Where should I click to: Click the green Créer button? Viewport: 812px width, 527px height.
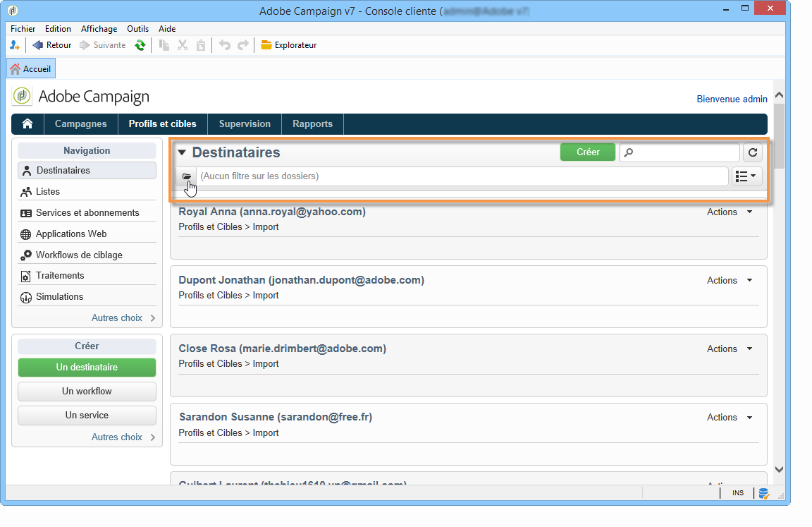pyautogui.click(x=588, y=152)
